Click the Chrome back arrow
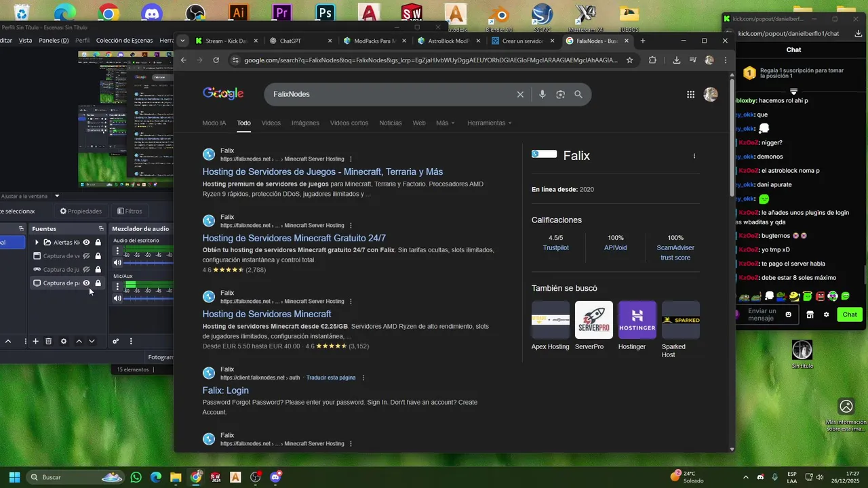The width and height of the screenshot is (868, 488). 183,60
